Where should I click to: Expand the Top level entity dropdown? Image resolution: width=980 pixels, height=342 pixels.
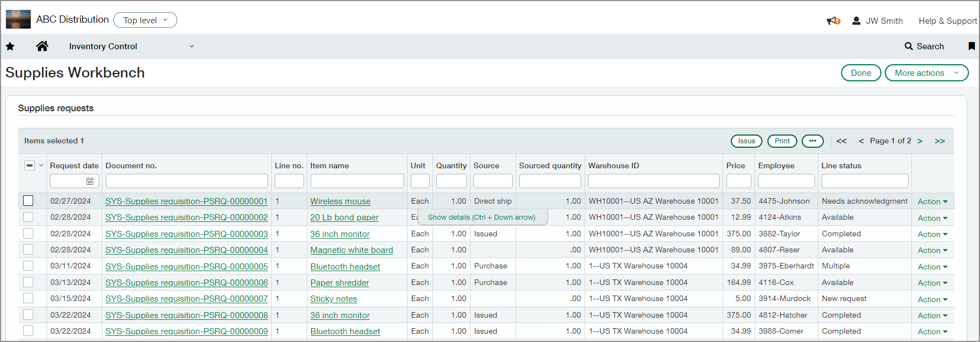click(145, 20)
